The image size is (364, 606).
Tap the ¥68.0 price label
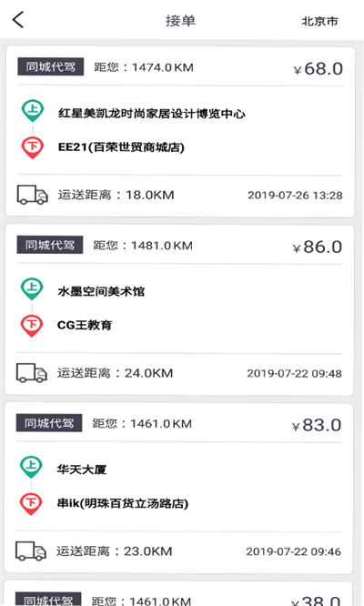click(x=318, y=68)
